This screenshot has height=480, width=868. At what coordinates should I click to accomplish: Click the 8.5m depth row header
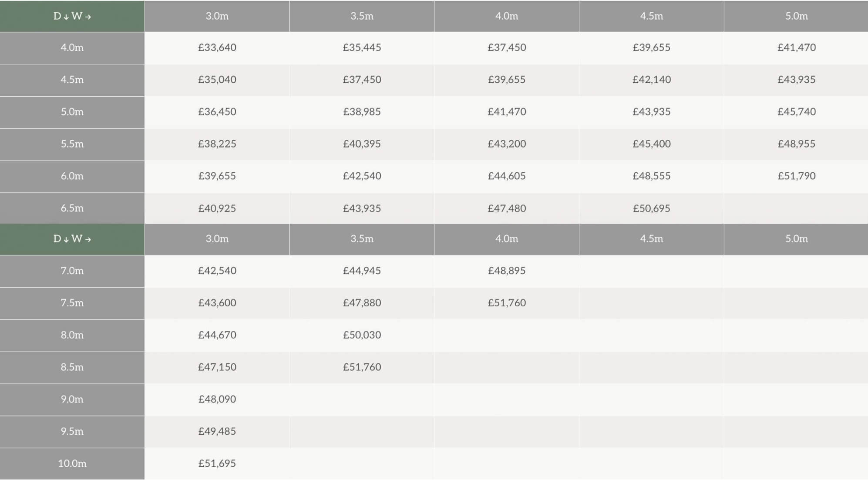pyautogui.click(x=72, y=367)
